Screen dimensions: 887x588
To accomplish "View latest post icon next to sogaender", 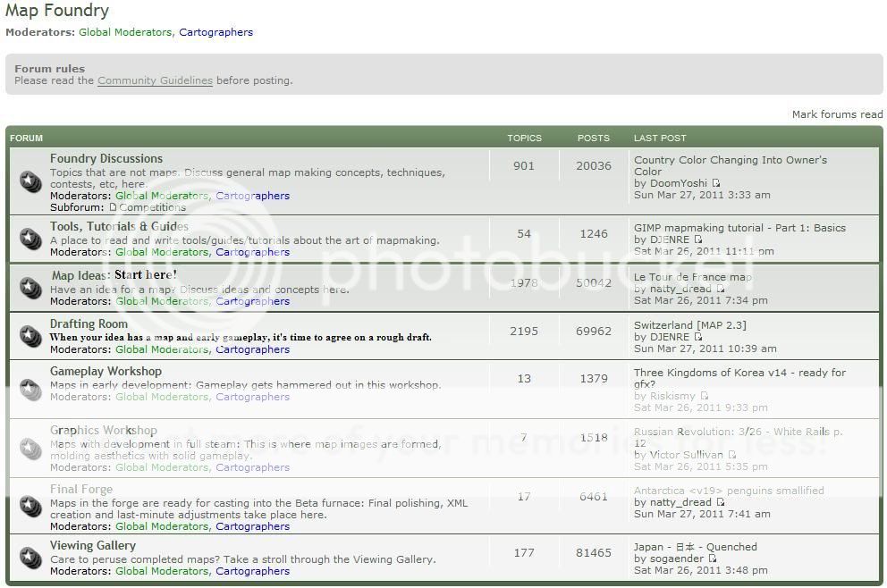I will pos(713,558).
